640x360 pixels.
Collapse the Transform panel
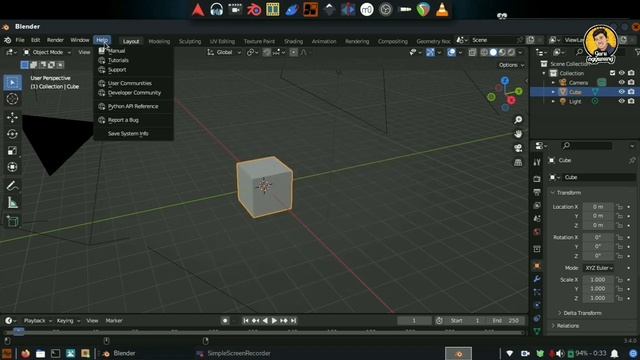[x=568, y=193]
